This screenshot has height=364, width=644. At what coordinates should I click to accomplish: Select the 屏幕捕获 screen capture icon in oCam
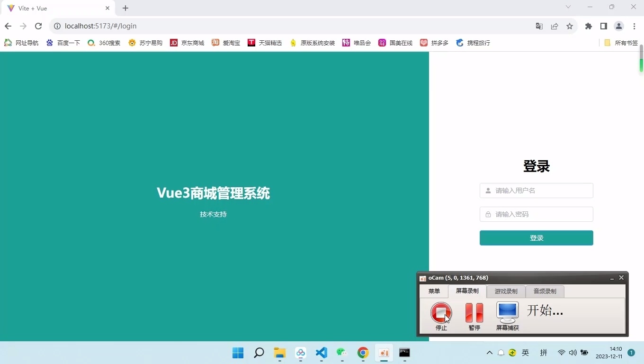tap(507, 312)
